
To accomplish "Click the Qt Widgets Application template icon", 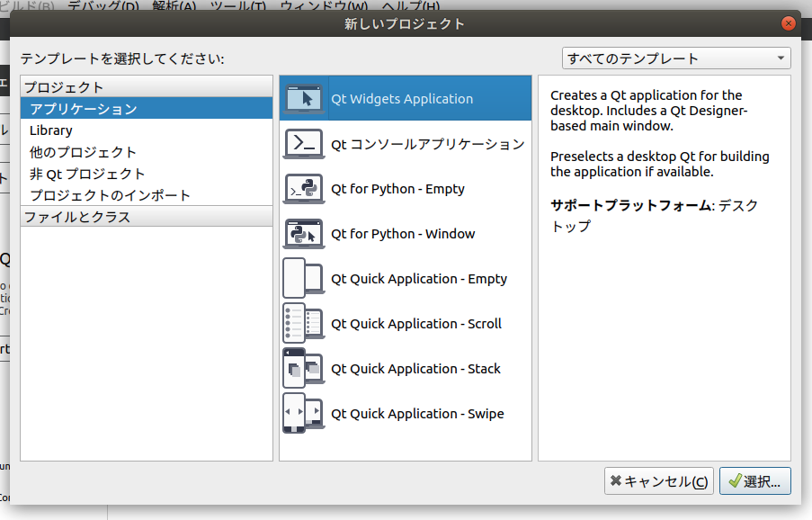I will tap(304, 99).
